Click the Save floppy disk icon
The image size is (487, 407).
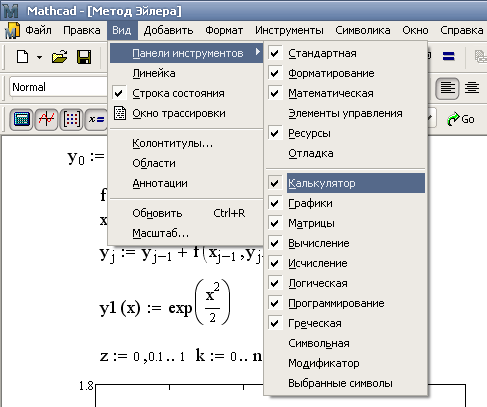coord(84,57)
